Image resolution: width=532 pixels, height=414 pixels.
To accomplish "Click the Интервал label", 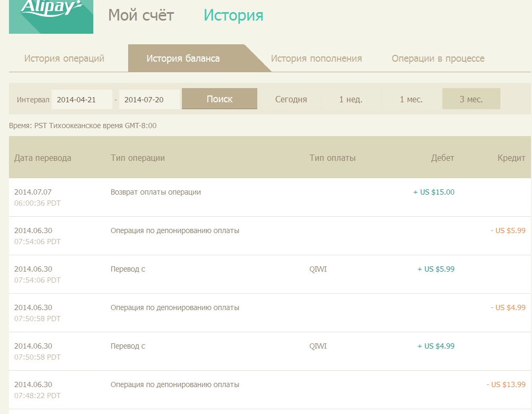I will [x=33, y=100].
